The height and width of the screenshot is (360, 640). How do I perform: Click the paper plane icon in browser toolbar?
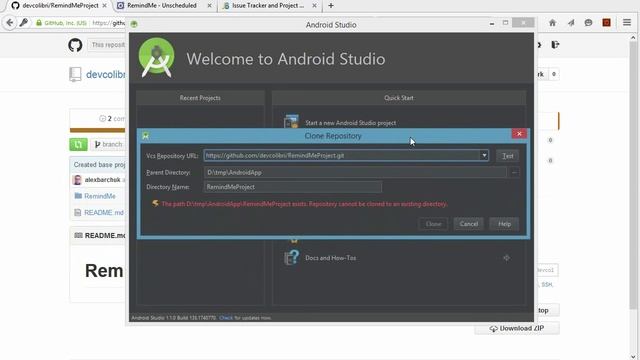tap(571, 23)
